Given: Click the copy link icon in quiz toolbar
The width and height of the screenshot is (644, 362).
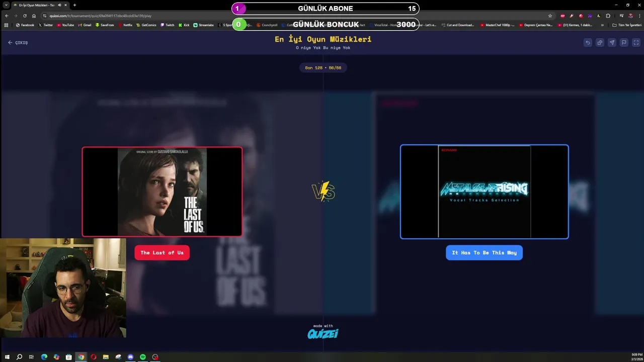Looking at the screenshot, I should click(600, 43).
